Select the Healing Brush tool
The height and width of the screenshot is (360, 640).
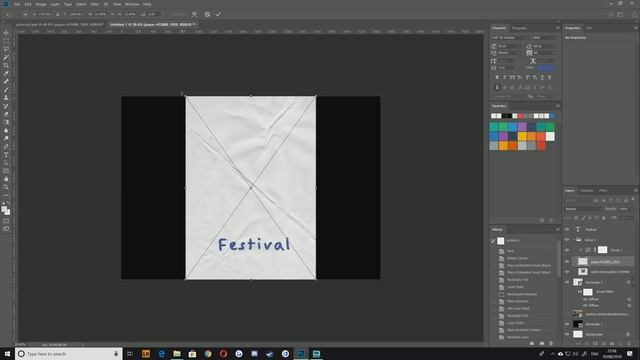[x=6, y=82]
